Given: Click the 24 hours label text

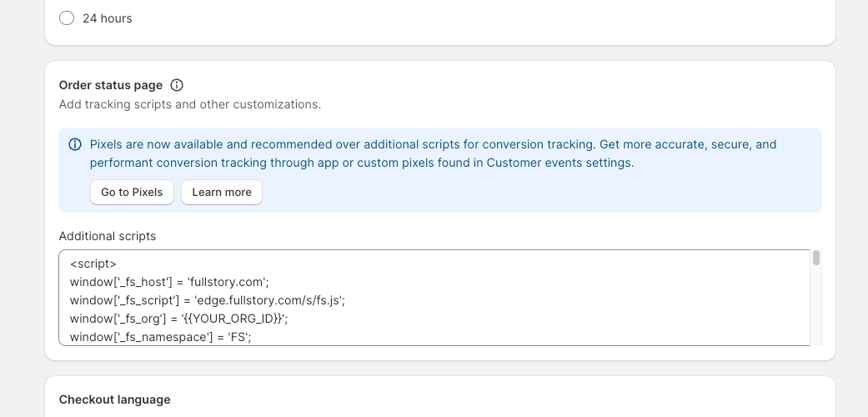Looking at the screenshot, I should (x=108, y=18).
